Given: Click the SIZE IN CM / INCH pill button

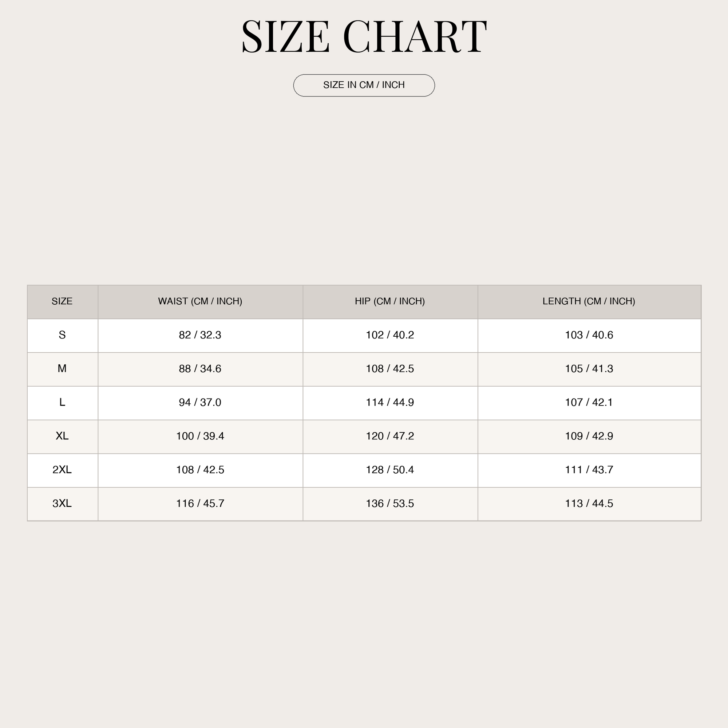Looking at the screenshot, I should pyautogui.click(x=364, y=86).
